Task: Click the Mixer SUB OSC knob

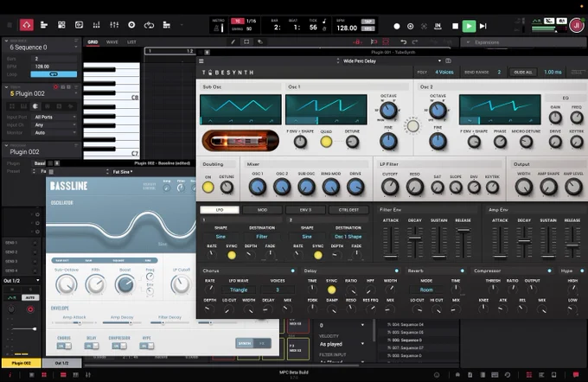Action: (x=306, y=187)
